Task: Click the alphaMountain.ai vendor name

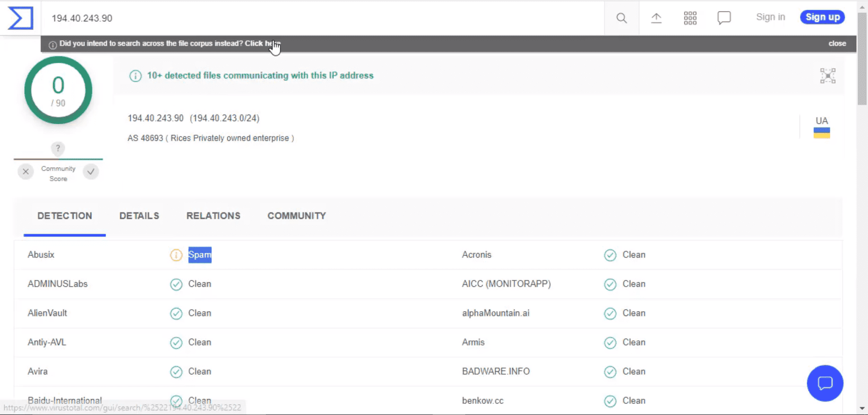Action: coord(495,313)
